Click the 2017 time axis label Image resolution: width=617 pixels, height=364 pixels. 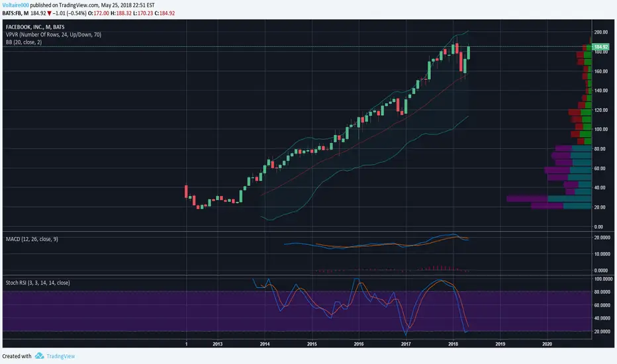(x=406, y=344)
